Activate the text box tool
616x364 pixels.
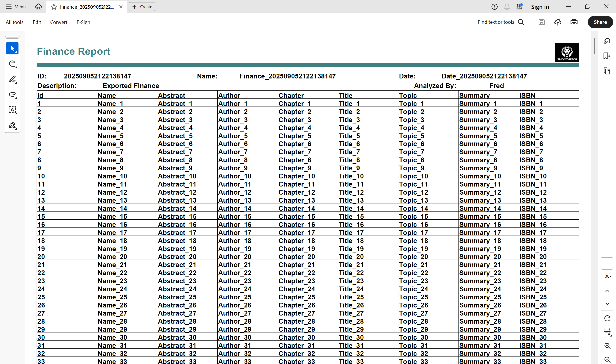coord(12,110)
